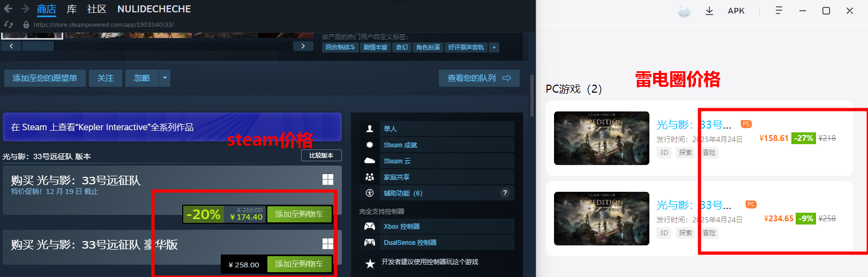This screenshot has width=868, height=277.
Task: Go forward with the Steam forward arrow
Action: coord(25,9)
